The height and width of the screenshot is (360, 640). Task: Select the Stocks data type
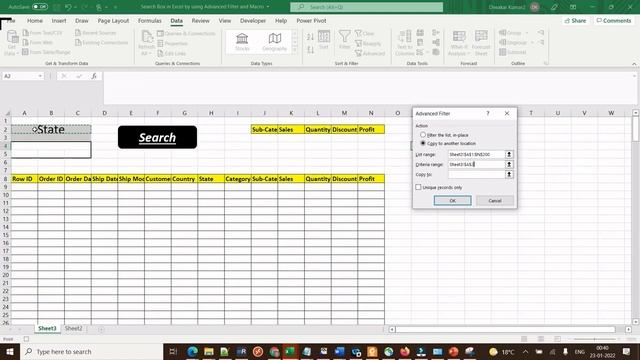(242, 42)
